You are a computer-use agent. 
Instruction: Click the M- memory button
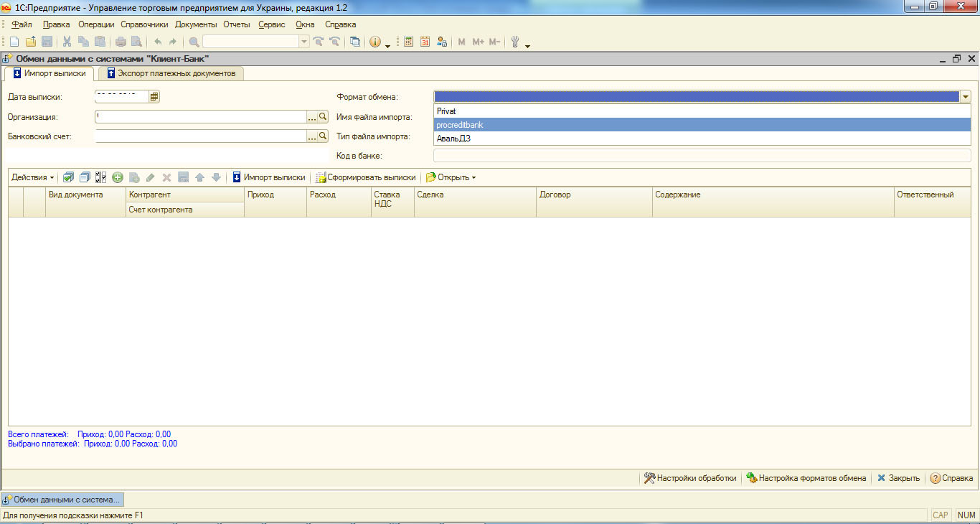pos(494,42)
